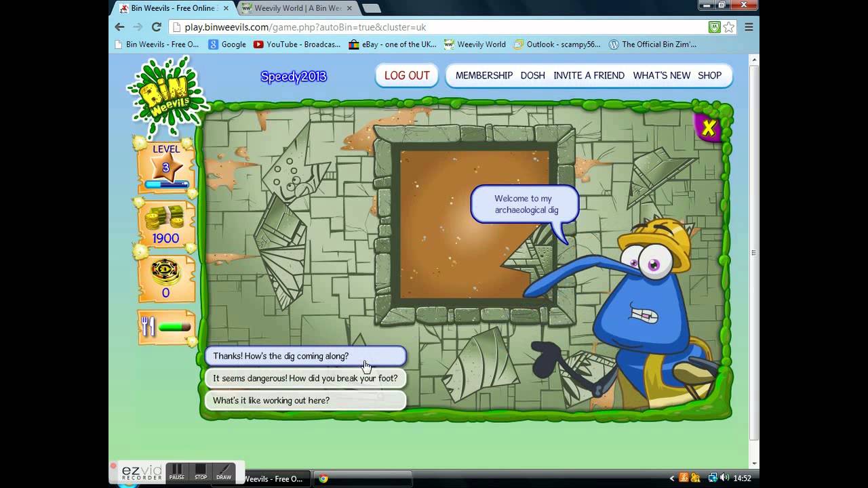This screenshot has width=868, height=488.
Task: Pause the ezvid recording
Action: (177, 472)
